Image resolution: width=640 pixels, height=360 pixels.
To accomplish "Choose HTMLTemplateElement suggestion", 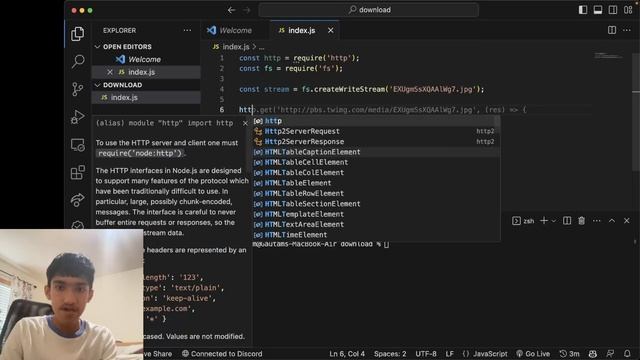I will click(376, 214).
